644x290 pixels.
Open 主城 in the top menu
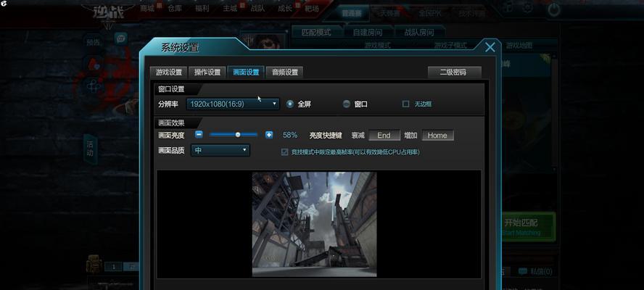230,8
